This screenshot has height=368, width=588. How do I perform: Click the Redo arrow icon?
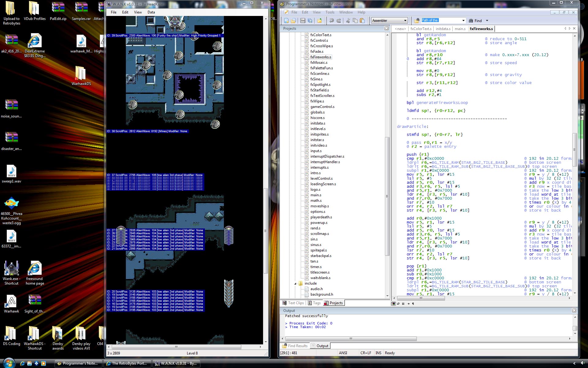(339, 21)
